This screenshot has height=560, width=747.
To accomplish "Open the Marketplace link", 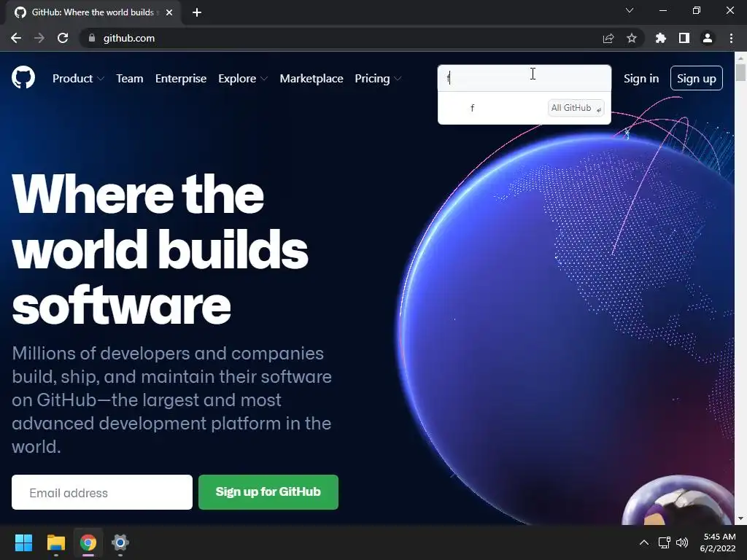I will click(311, 79).
